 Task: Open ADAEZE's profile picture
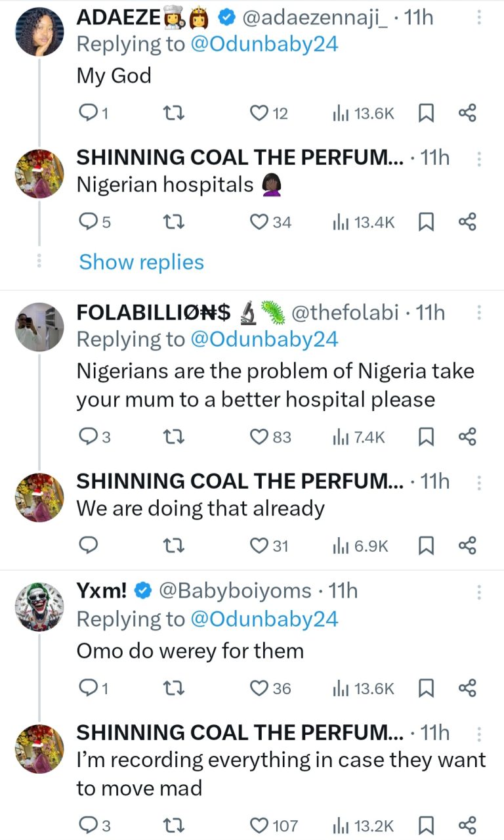(39, 32)
